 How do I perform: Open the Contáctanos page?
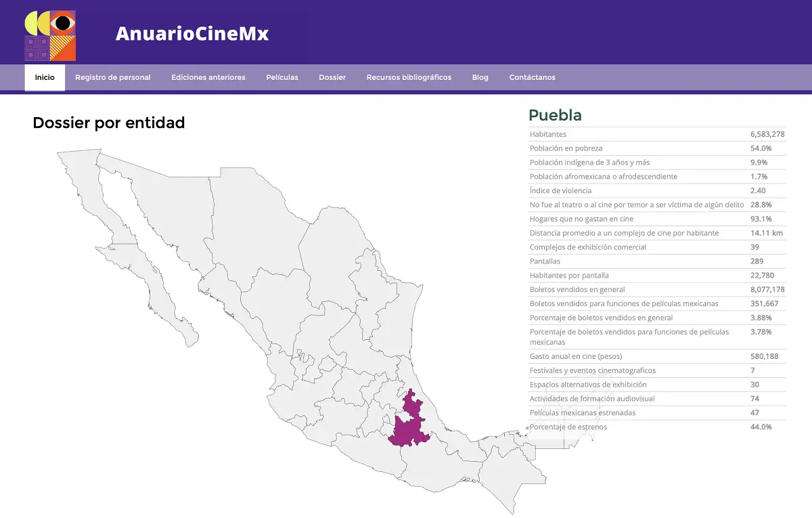(x=533, y=77)
